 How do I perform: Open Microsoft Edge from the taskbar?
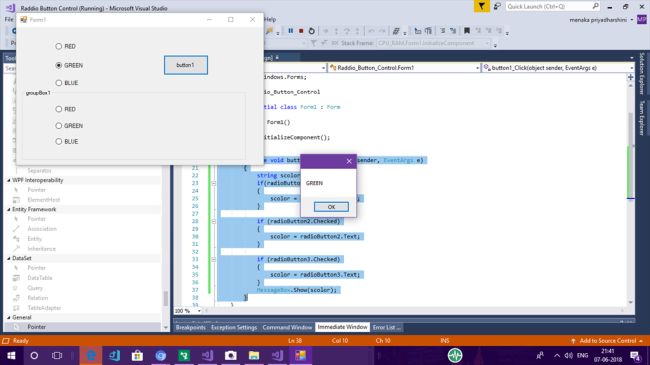(91, 355)
